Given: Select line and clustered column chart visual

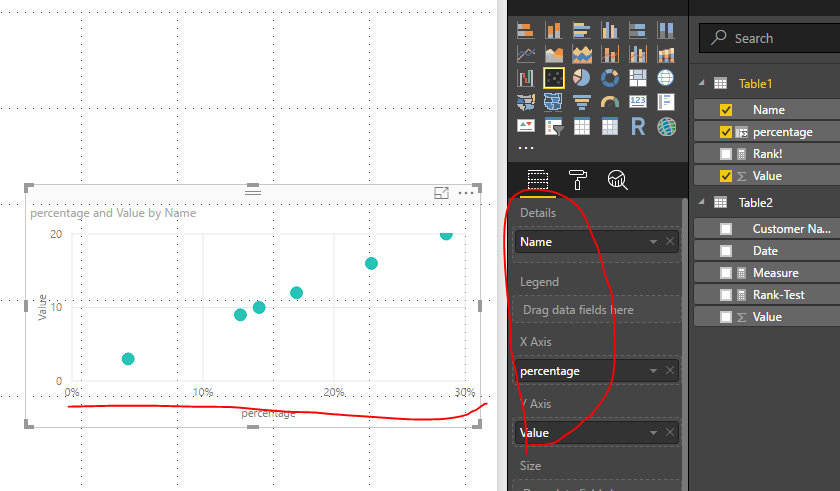Looking at the screenshot, I should (638, 54).
